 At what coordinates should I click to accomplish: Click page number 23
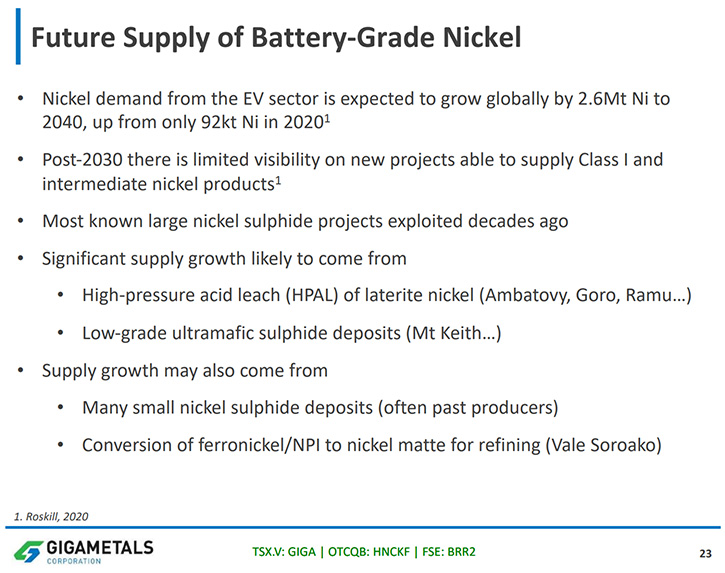pos(706,554)
